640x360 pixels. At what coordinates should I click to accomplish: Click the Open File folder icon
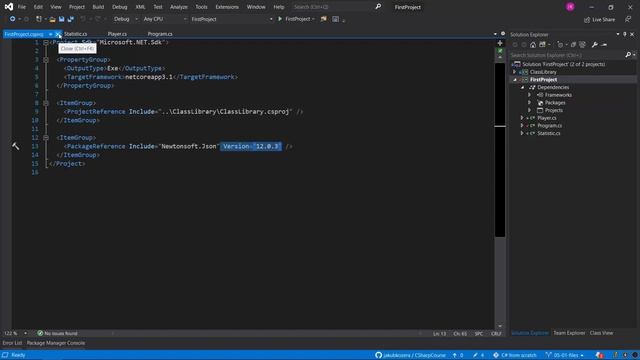click(52, 19)
